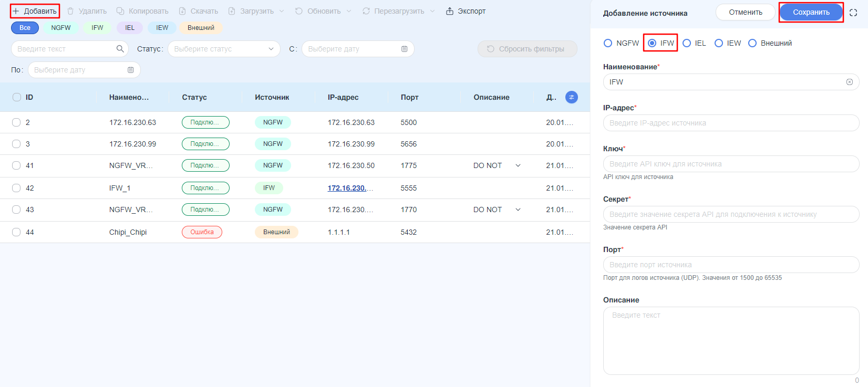
Task: Click the Перезагрузить reload icon
Action: [366, 11]
